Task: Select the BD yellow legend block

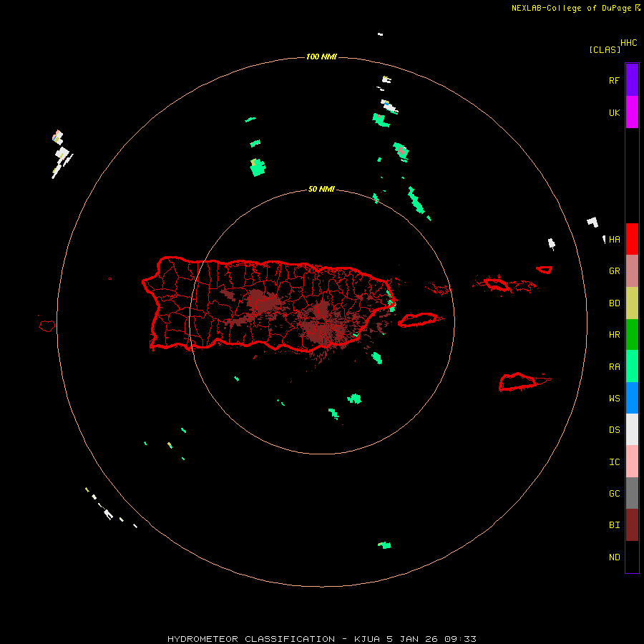Action: coord(632,303)
